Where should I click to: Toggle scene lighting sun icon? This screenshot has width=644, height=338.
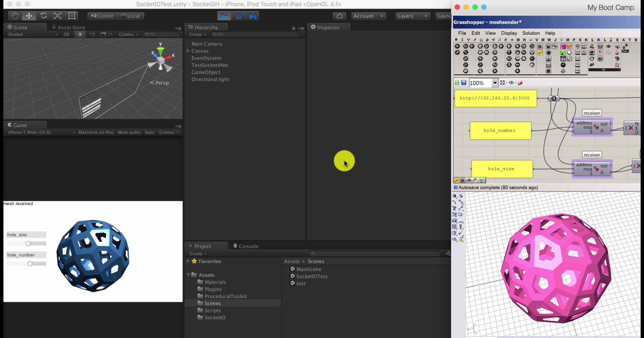coord(80,34)
